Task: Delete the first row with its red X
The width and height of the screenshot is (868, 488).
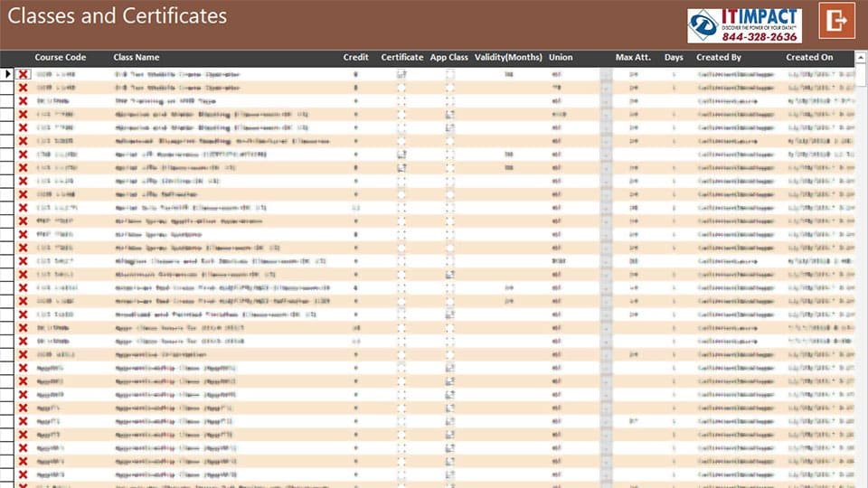Action: [23, 74]
